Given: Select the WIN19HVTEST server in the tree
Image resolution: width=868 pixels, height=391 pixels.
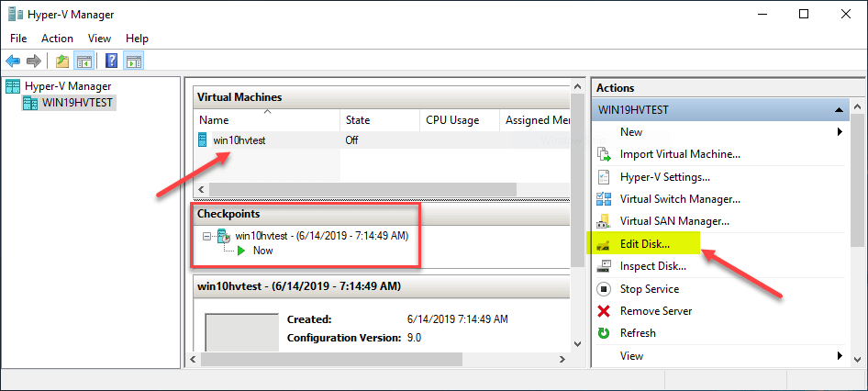Looking at the screenshot, I should [69, 103].
